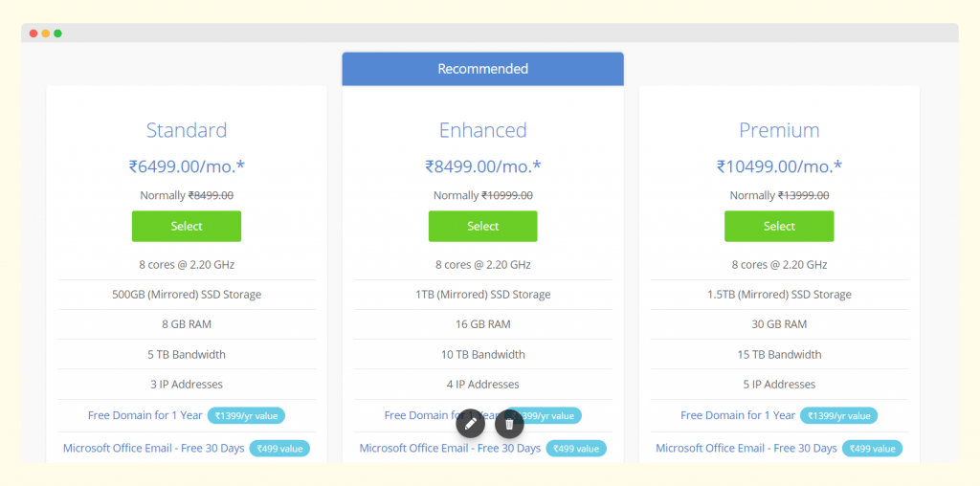
Task: Click the red window close dot
Action: (x=33, y=33)
